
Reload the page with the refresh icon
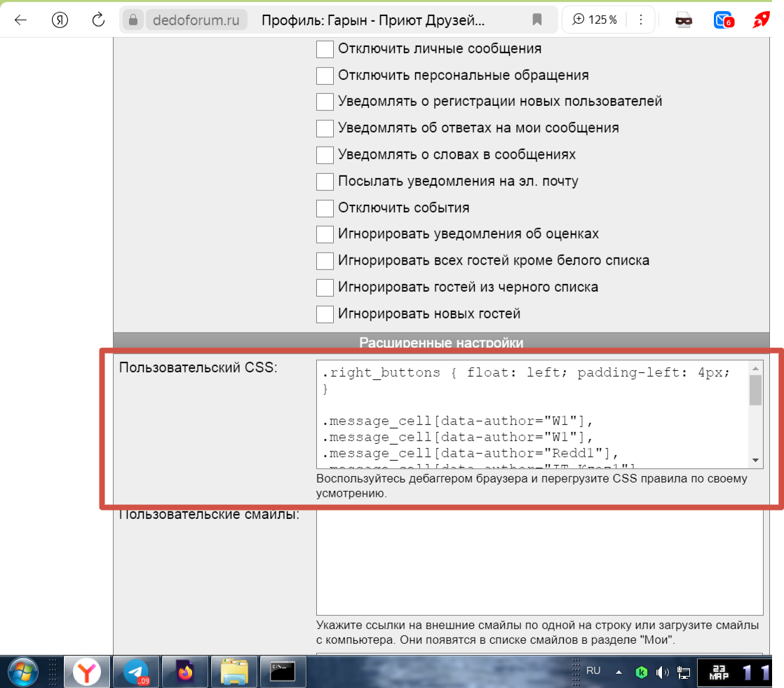(98, 20)
